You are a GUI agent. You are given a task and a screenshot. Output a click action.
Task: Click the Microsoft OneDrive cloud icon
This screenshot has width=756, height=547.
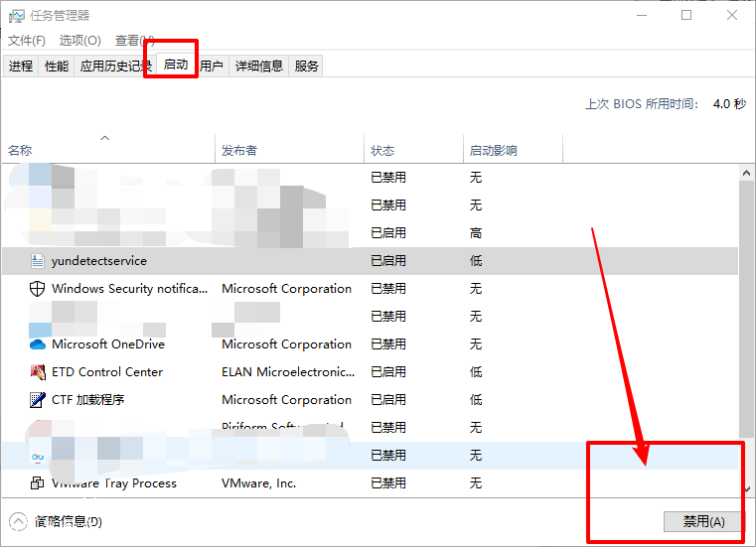37,344
